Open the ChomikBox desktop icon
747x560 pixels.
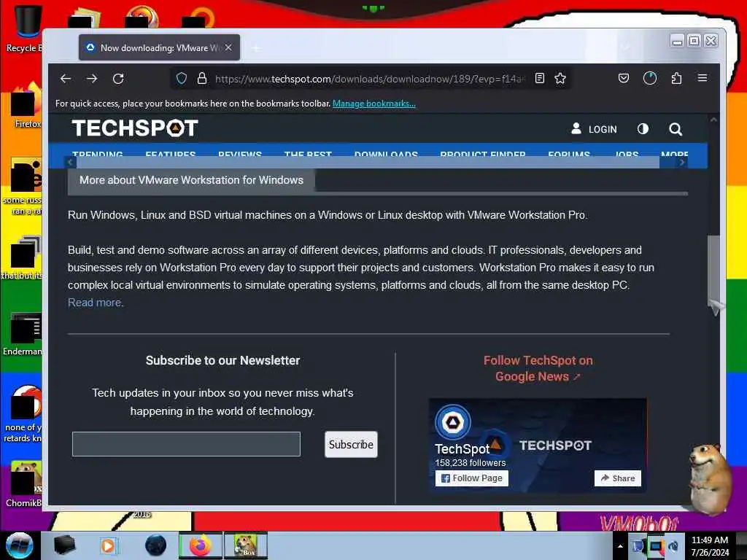[x=24, y=484]
